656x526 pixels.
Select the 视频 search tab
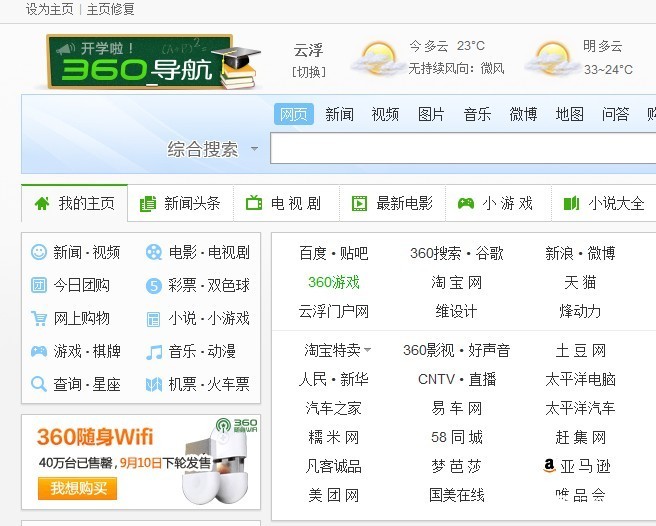pos(385,114)
